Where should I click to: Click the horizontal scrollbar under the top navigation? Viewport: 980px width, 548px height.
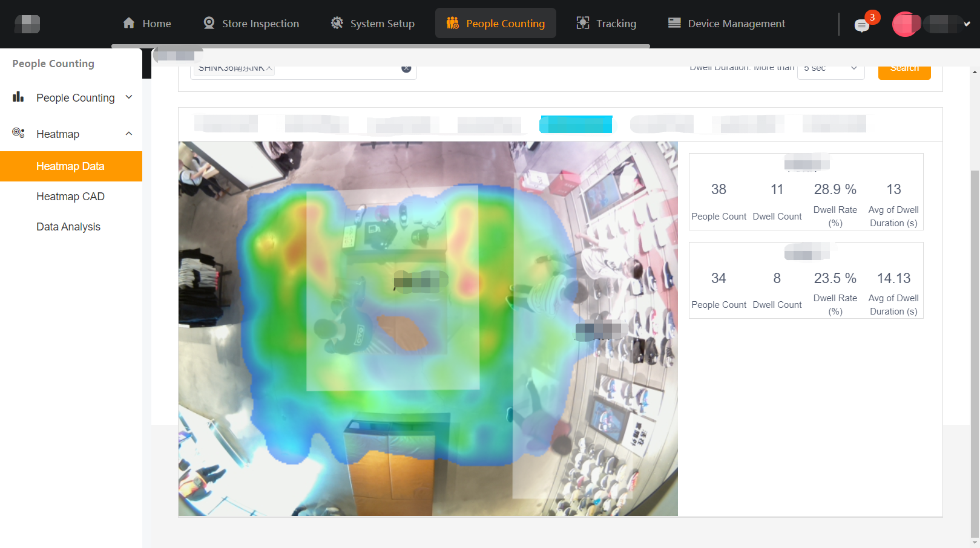381,46
